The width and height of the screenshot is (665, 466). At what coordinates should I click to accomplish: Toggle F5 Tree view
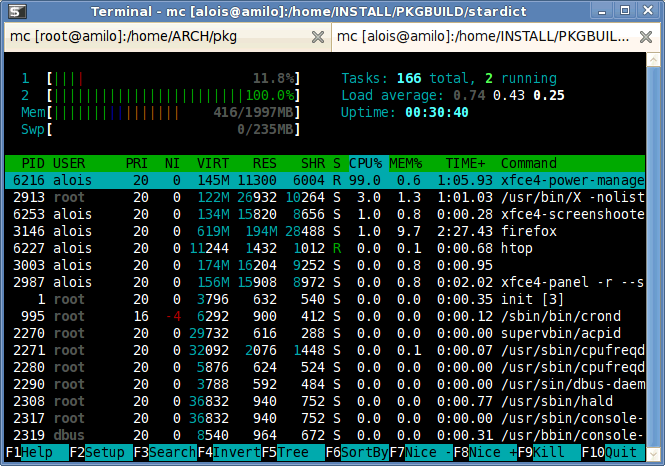pos(291,452)
